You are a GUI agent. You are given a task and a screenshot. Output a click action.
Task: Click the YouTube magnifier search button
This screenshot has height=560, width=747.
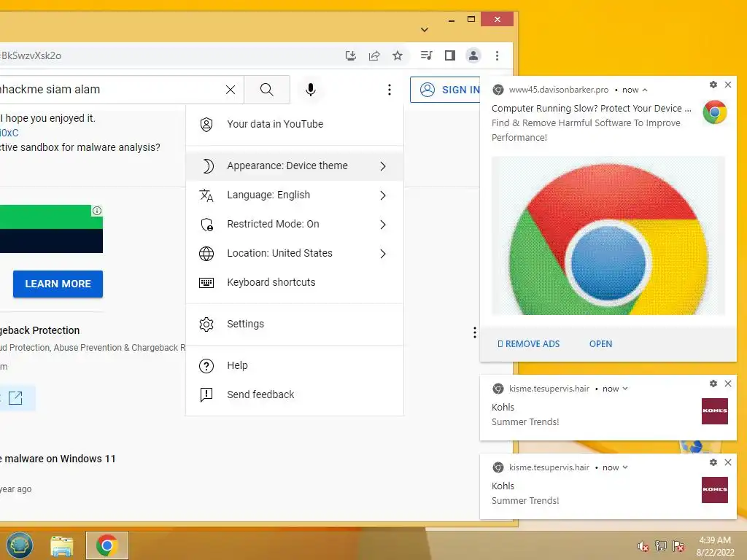(267, 90)
